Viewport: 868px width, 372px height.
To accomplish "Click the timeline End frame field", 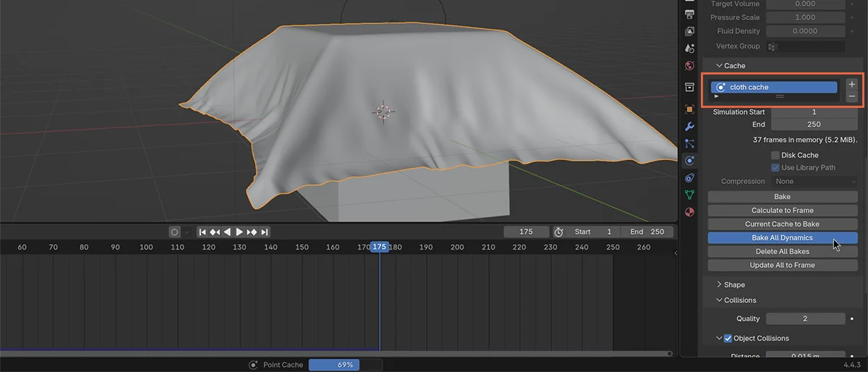I will pyautogui.click(x=647, y=232).
